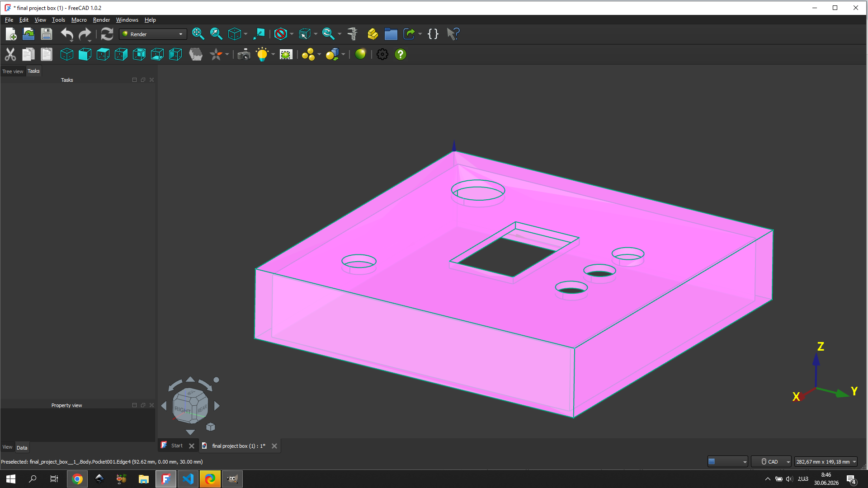Open the Edit menu
This screenshot has width=868, height=488.
tap(24, 20)
